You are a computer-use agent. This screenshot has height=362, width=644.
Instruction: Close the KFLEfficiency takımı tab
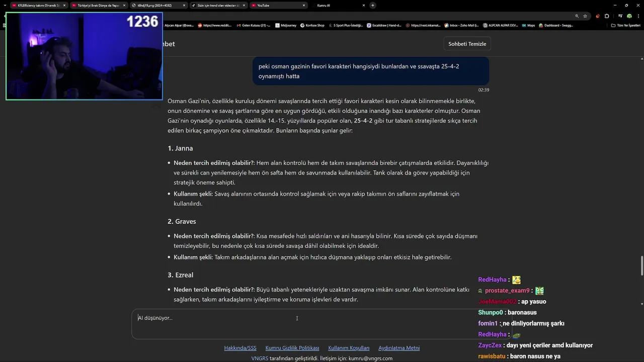click(64, 5)
